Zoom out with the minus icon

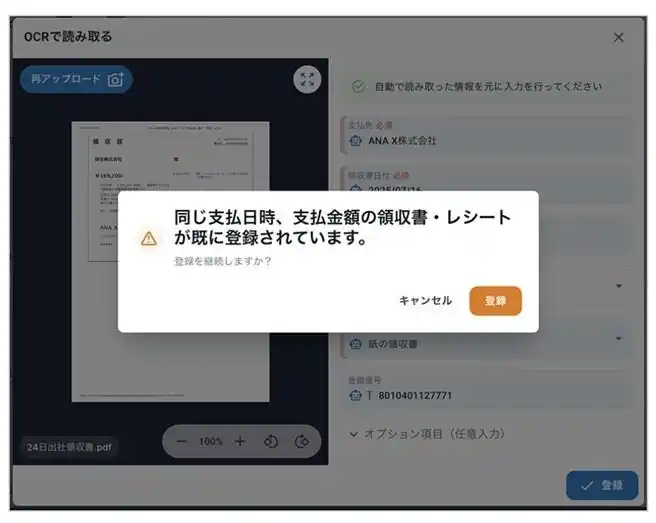(181, 441)
